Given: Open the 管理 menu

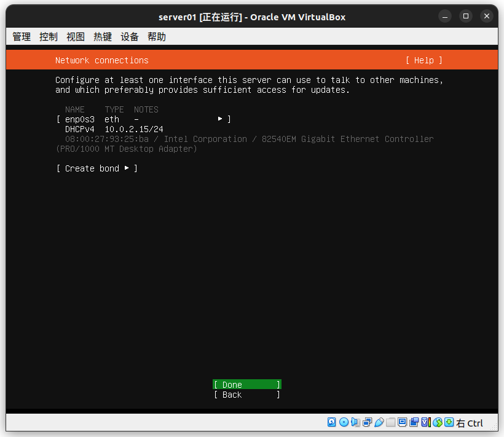Looking at the screenshot, I should [22, 37].
